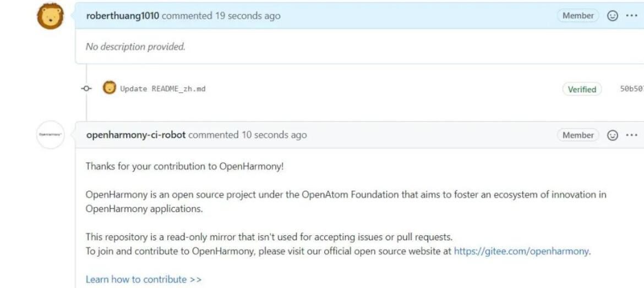Open options menu on roberthuang1010's comment

pyautogui.click(x=632, y=15)
